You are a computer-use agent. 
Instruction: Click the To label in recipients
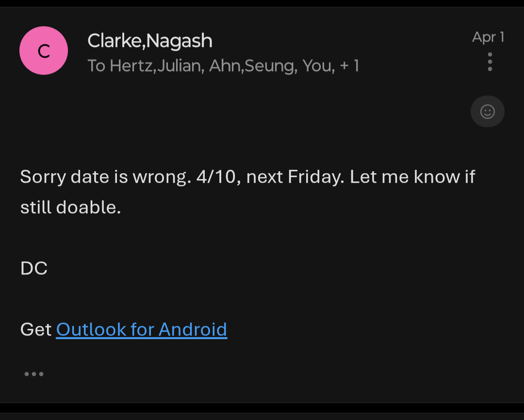[96, 66]
